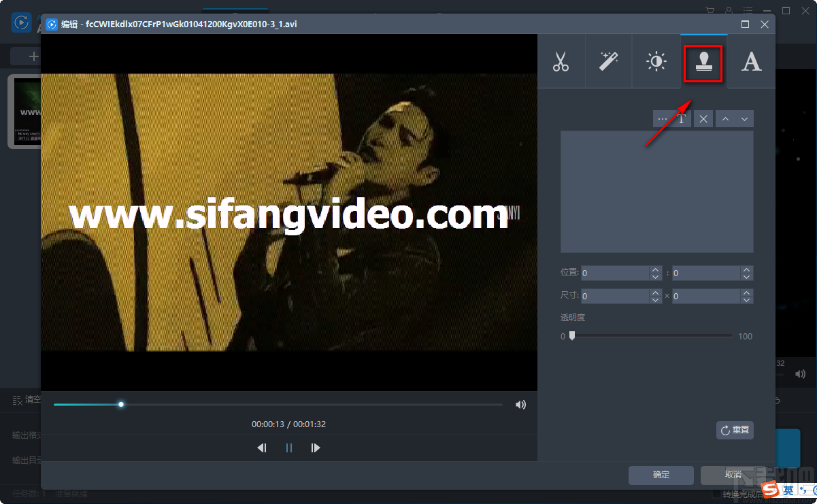
Task: Step to the previous frame
Action: [x=262, y=448]
